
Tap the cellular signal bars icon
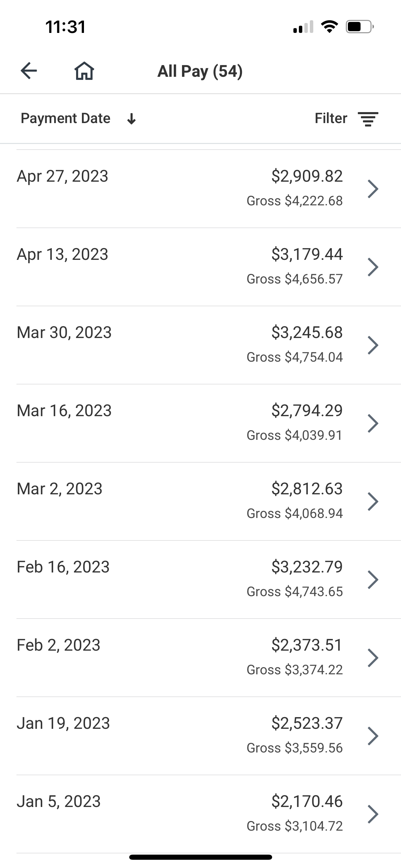pyautogui.click(x=303, y=27)
